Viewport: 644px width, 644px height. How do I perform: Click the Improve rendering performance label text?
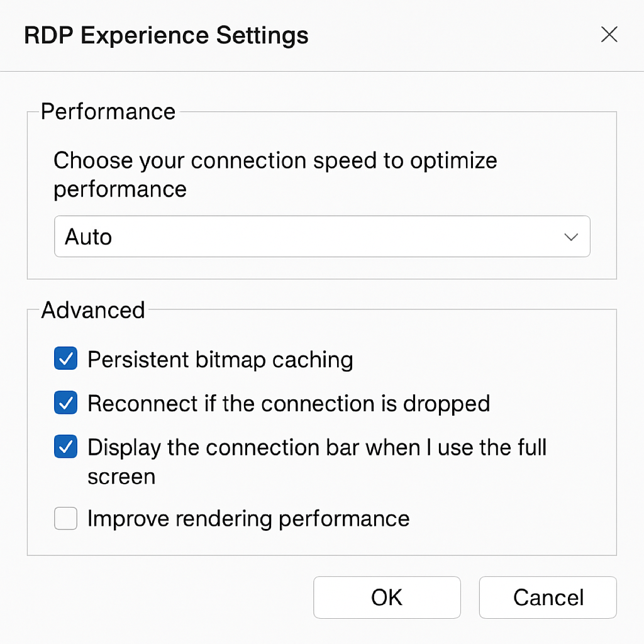point(248,519)
